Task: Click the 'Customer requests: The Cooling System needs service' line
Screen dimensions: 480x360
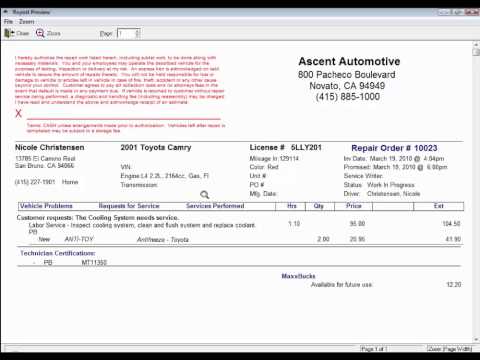Action: [x=98, y=218]
